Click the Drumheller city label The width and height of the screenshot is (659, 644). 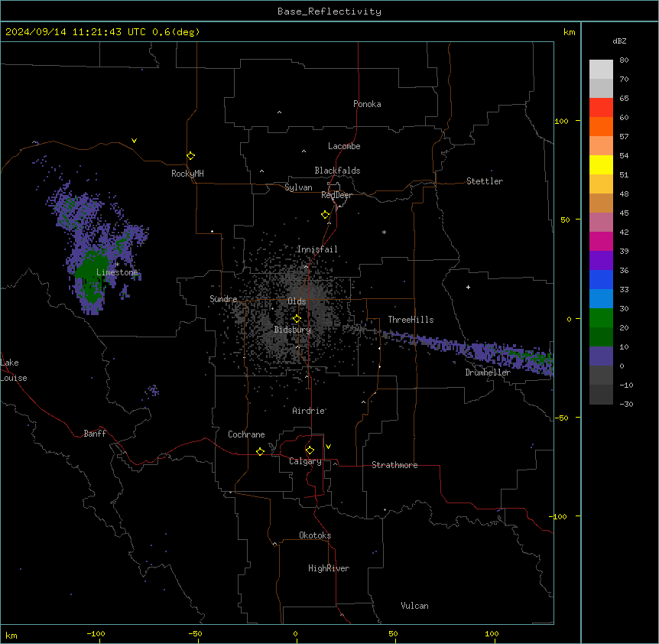(x=488, y=372)
